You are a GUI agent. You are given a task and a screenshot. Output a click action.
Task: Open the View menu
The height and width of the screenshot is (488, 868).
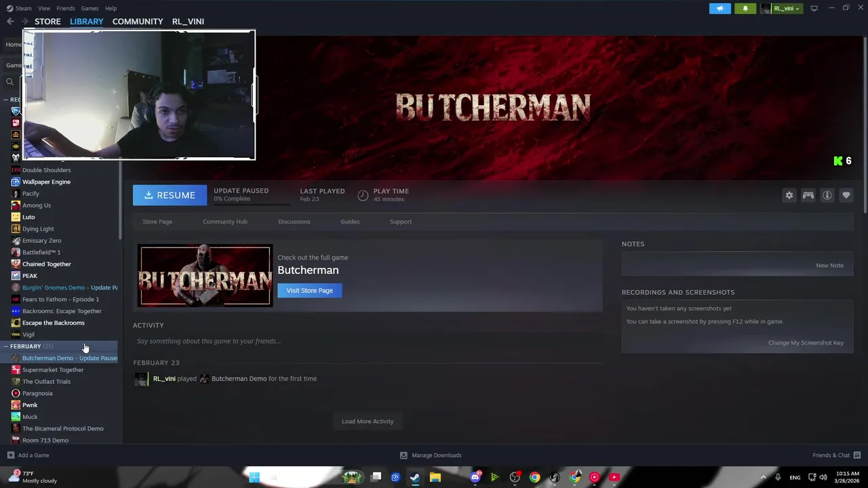(44, 8)
